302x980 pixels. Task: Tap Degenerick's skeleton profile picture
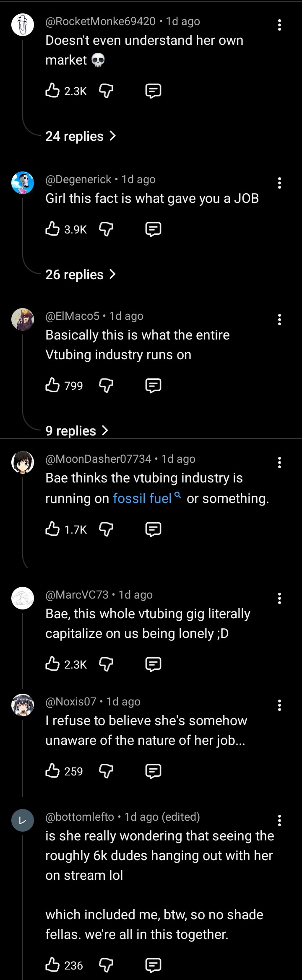22,183
